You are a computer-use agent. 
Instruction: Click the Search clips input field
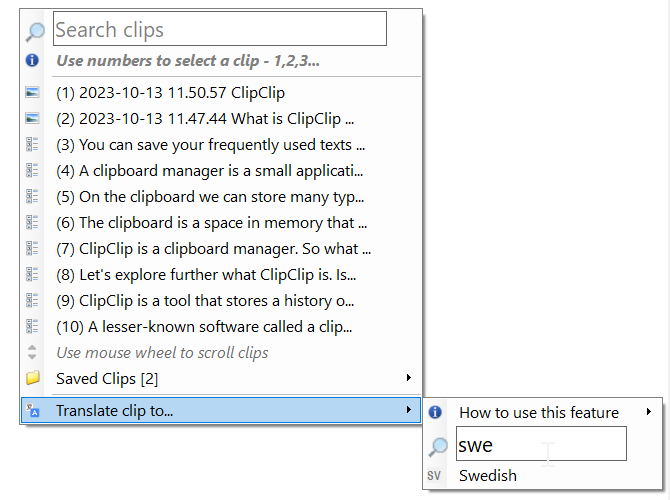coord(220,29)
